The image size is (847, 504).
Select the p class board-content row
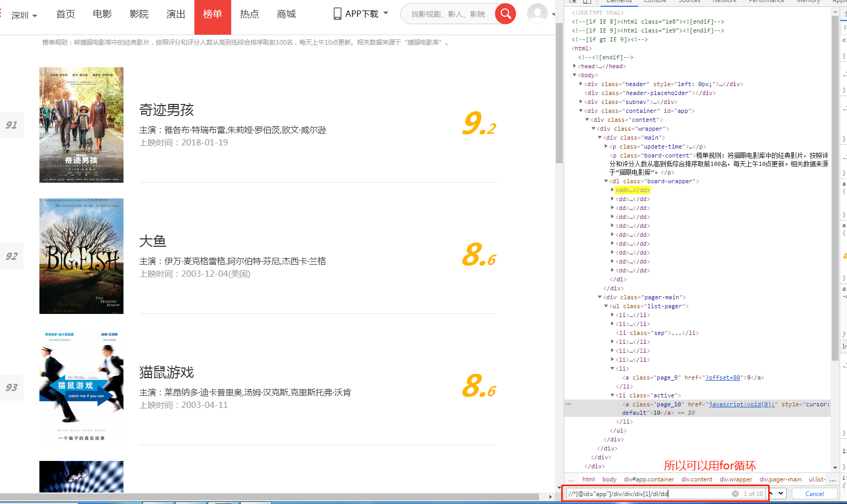pyautogui.click(x=719, y=164)
